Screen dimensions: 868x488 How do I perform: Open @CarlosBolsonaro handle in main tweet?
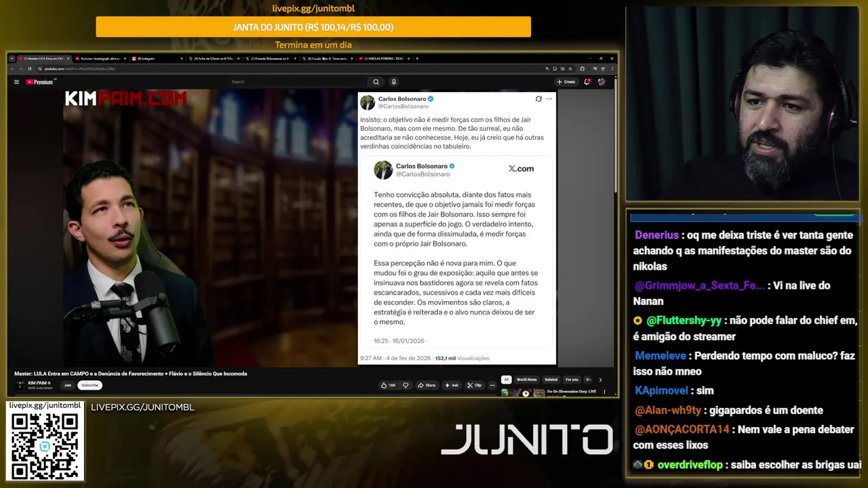403,106
